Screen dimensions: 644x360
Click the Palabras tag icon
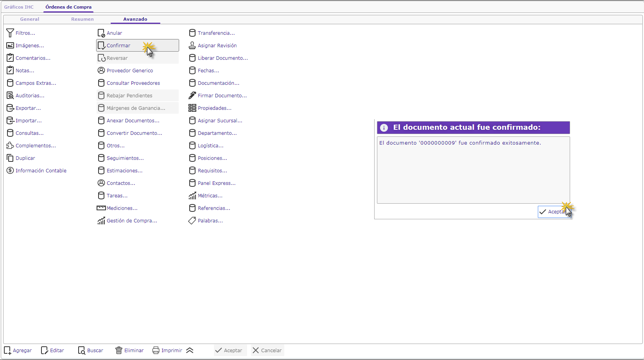click(192, 221)
